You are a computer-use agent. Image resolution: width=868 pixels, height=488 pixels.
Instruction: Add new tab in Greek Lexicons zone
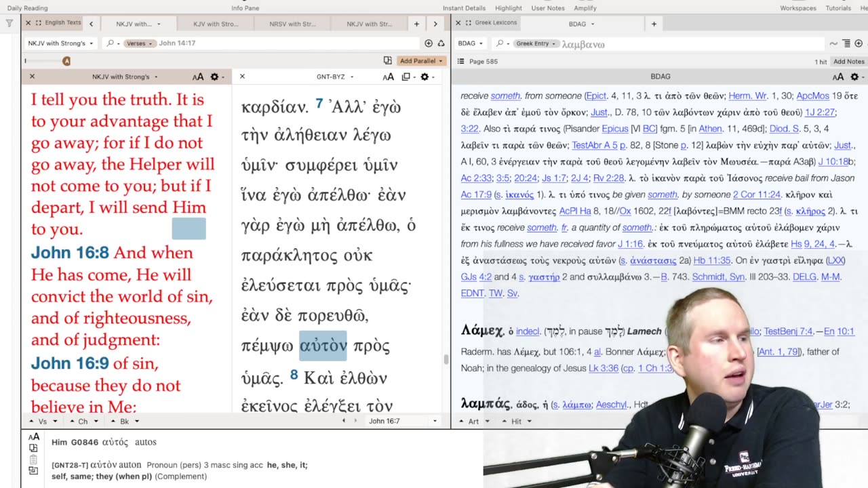coord(654,24)
